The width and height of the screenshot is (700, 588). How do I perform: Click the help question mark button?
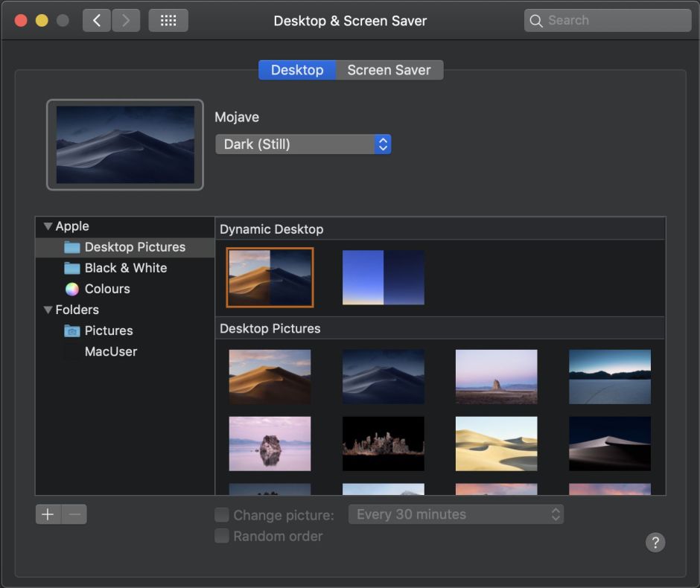point(655,543)
